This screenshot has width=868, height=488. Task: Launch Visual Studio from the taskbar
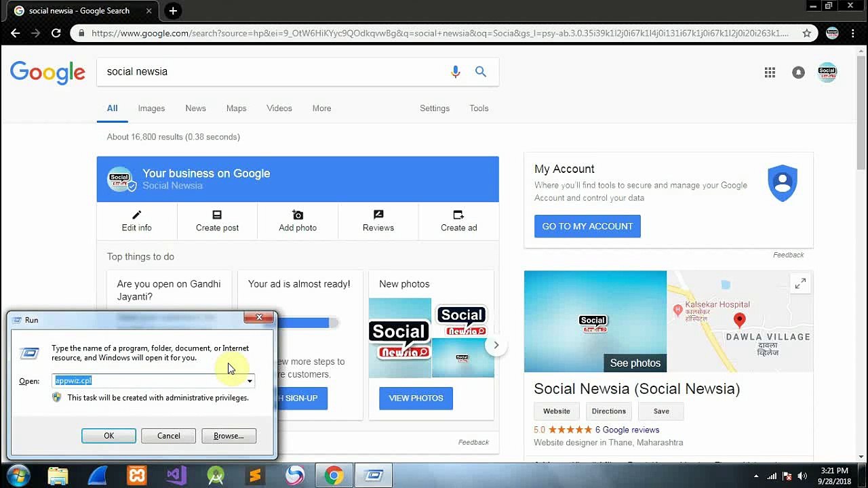176,476
